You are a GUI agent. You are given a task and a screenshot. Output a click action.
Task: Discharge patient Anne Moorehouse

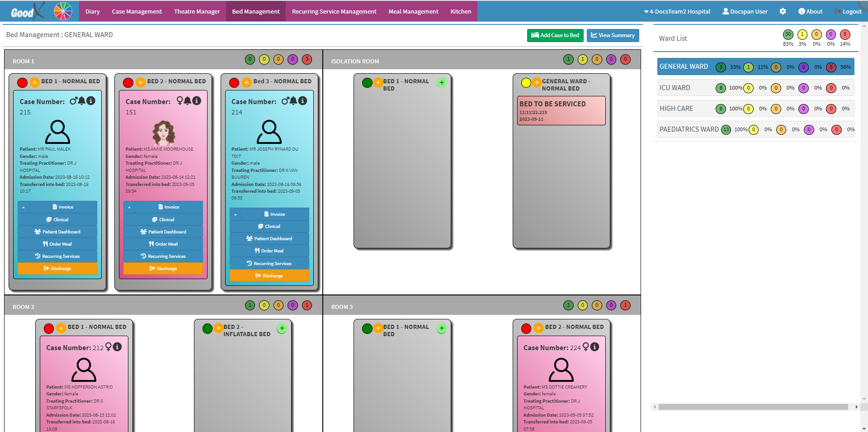tap(163, 269)
